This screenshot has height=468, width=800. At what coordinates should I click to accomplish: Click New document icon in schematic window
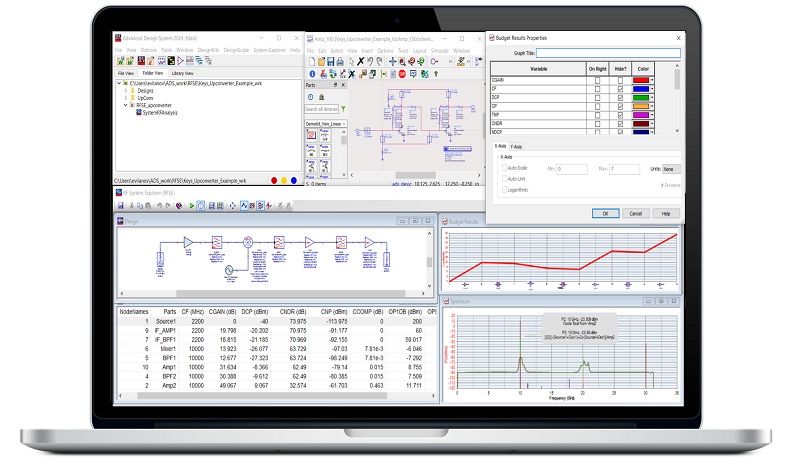point(312,62)
